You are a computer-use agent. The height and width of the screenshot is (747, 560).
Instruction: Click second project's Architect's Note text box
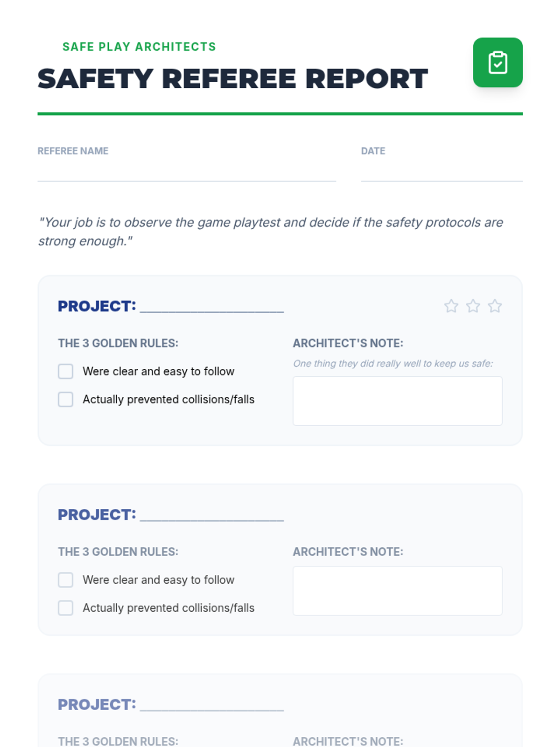[398, 591]
